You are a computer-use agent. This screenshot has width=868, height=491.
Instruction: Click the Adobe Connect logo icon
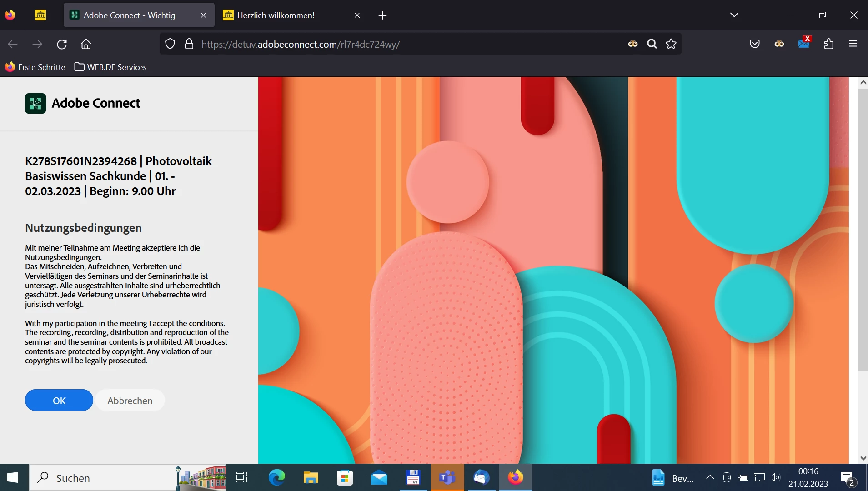click(35, 103)
